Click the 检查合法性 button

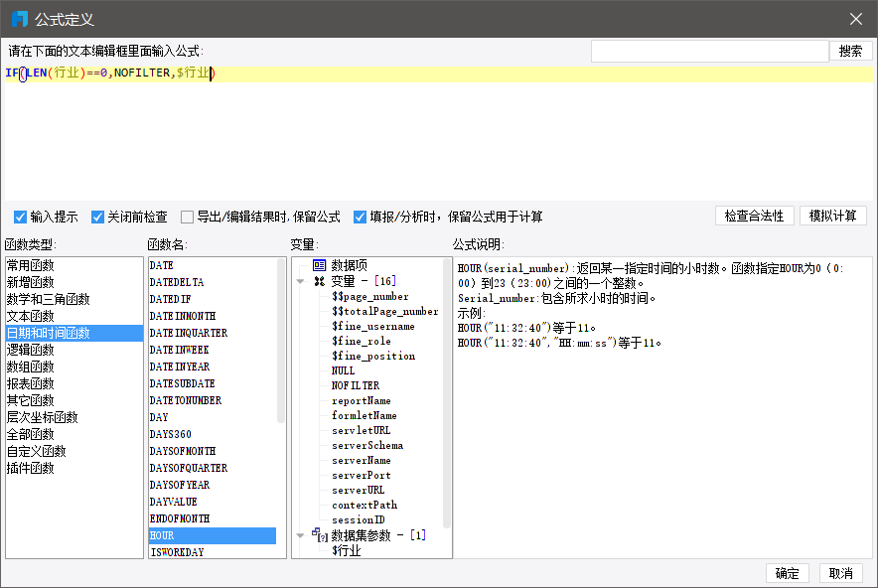point(754,216)
